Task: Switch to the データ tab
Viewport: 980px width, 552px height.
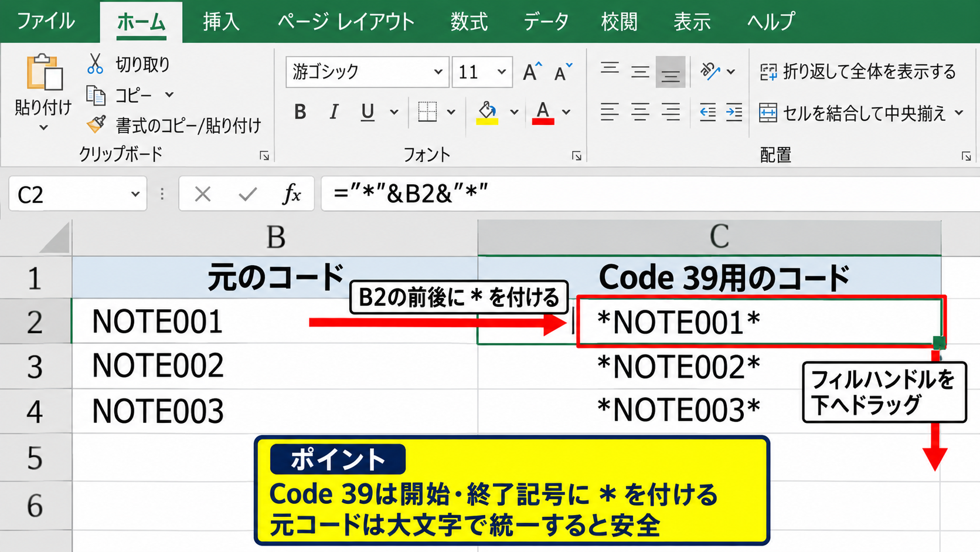Action: pyautogui.click(x=546, y=22)
